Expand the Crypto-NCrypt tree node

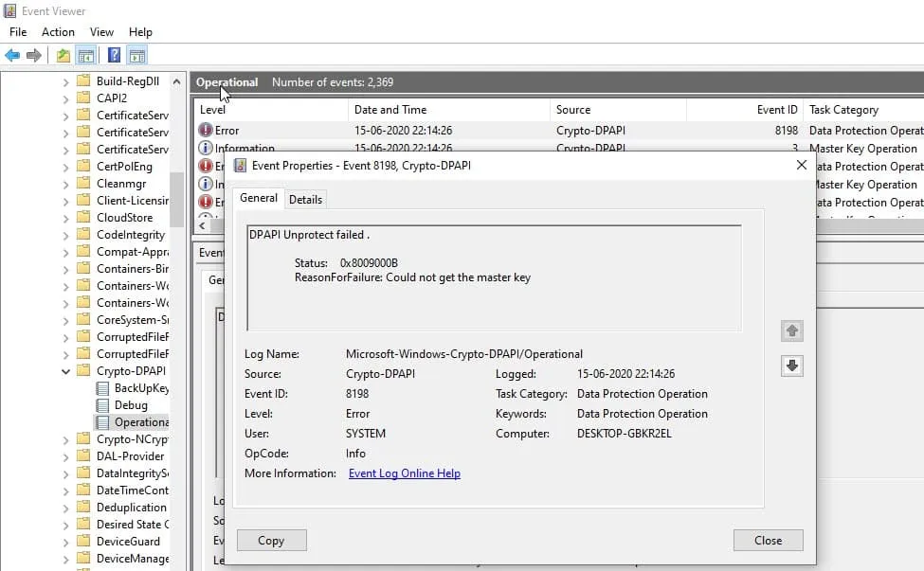(x=66, y=440)
